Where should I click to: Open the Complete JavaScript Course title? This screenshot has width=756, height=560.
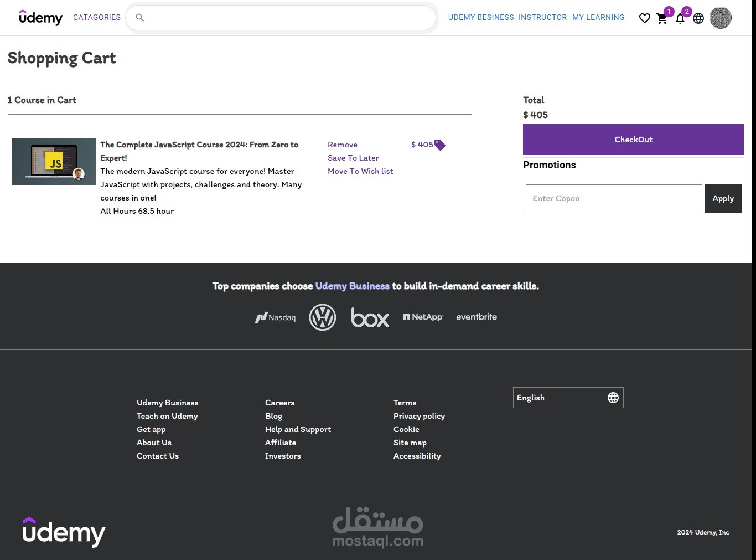pos(199,151)
